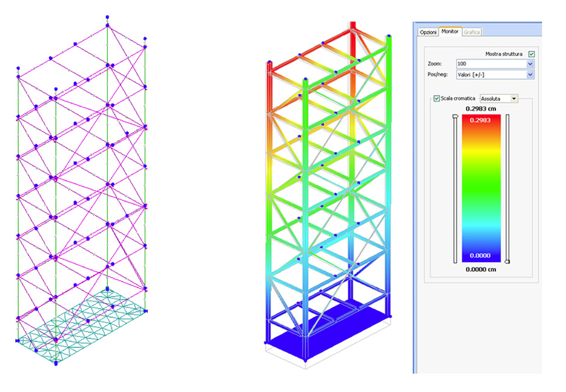Expand the Zoom dropdown arrow
This screenshot has width=566, height=392.
[530, 64]
